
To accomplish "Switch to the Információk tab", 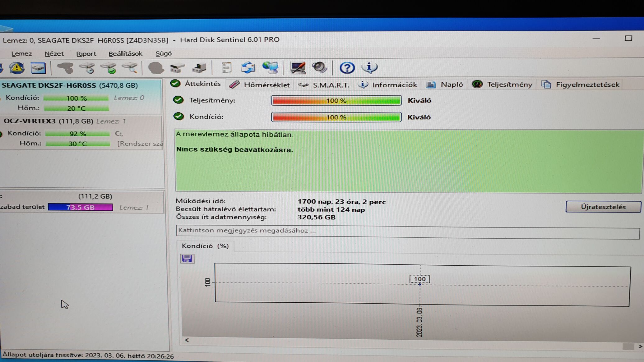I will [387, 85].
